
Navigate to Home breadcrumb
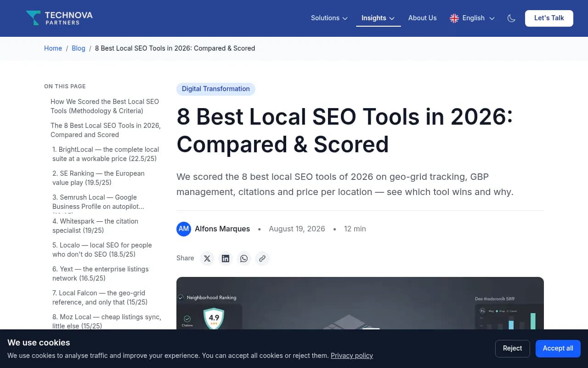[x=53, y=48]
